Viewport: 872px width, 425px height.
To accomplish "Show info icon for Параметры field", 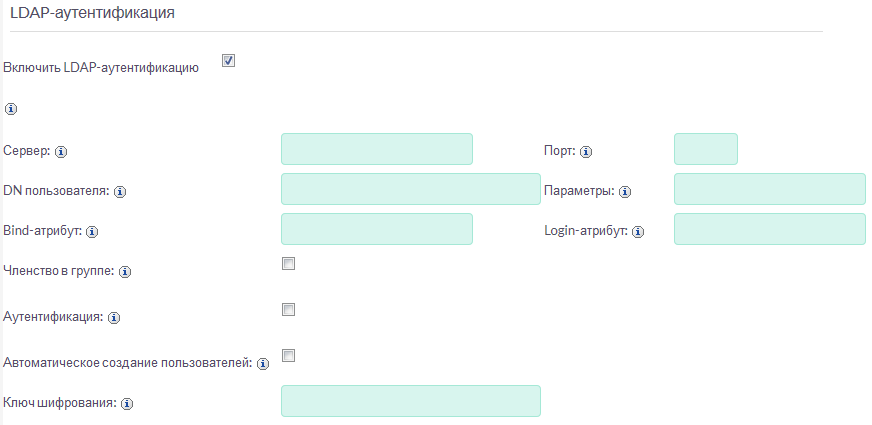I will pyautogui.click(x=627, y=191).
